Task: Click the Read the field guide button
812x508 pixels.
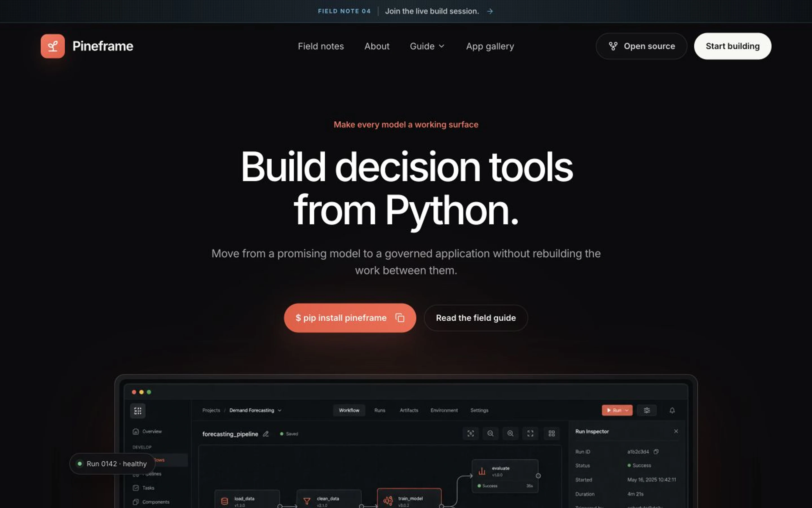Action: tap(476, 318)
